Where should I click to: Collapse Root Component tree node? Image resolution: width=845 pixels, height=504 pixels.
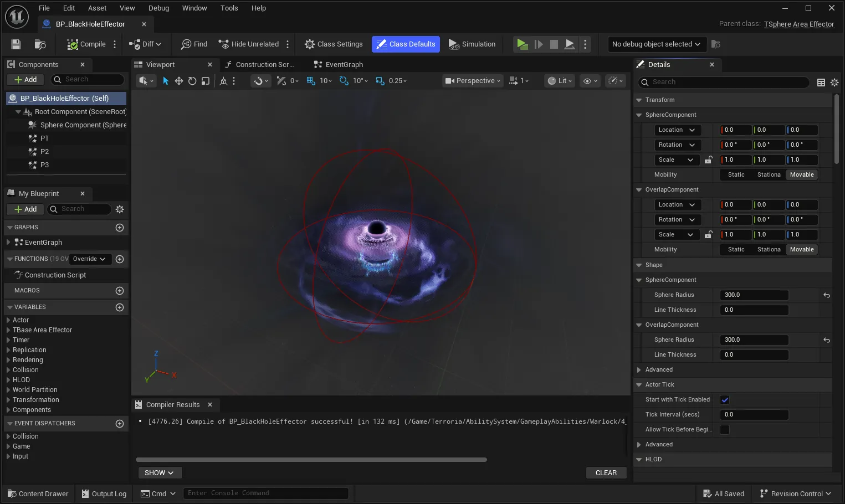click(x=18, y=112)
